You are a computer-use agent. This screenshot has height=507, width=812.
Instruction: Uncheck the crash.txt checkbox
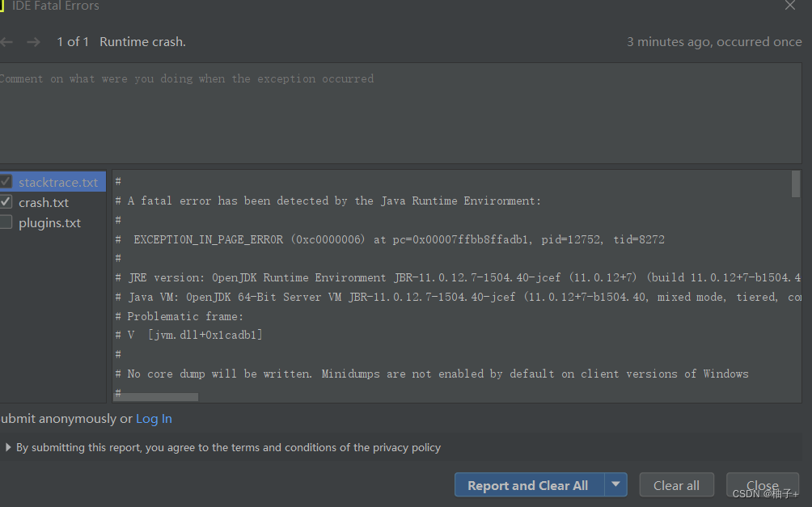[5, 202]
